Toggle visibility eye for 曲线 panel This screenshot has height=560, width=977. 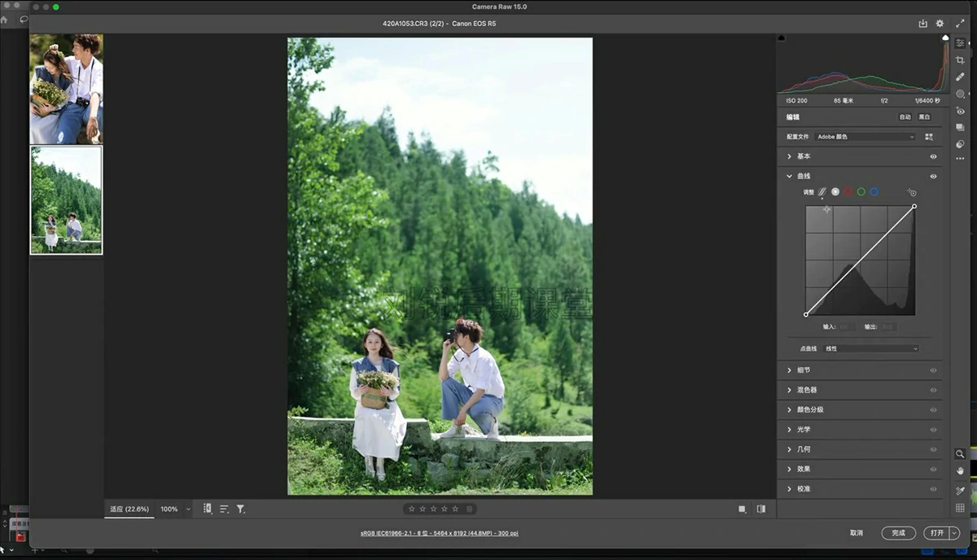(x=933, y=176)
